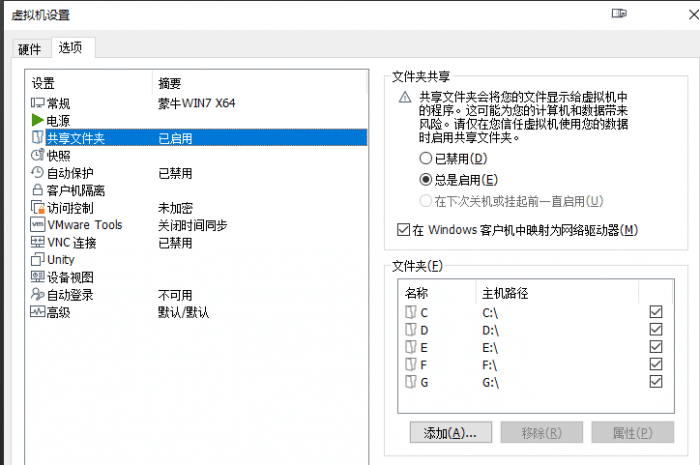Switch to the Hardware (硬件) tab
Image resolution: width=700 pixels, height=465 pixels.
pyautogui.click(x=30, y=49)
